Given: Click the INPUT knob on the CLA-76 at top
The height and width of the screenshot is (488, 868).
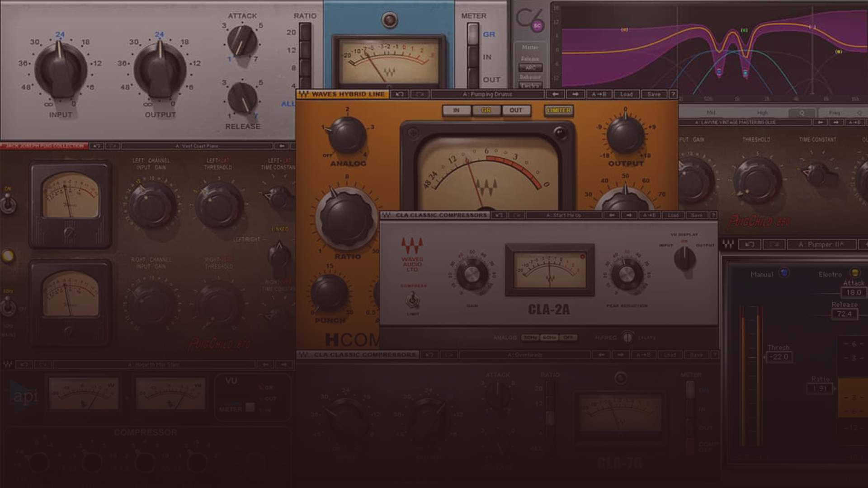Looking at the screenshot, I should (61, 69).
